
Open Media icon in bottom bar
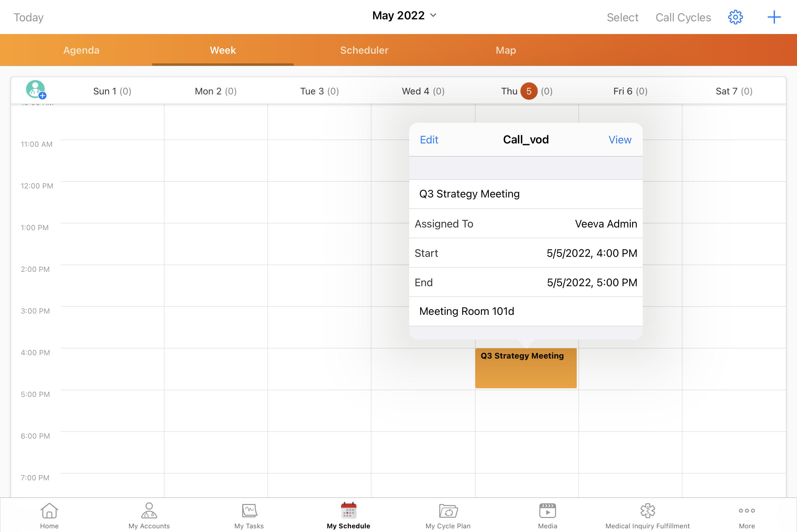pos(547,515)
